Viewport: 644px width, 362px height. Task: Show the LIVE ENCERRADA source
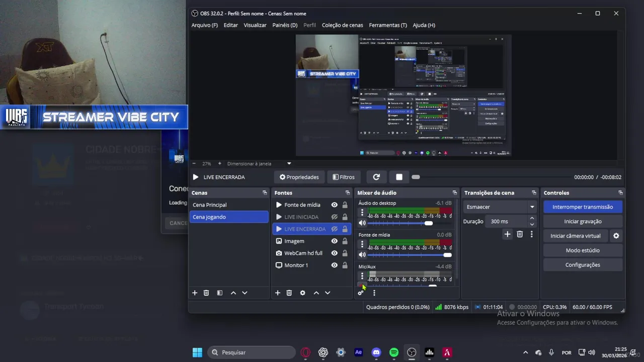(x=334, y=229)
